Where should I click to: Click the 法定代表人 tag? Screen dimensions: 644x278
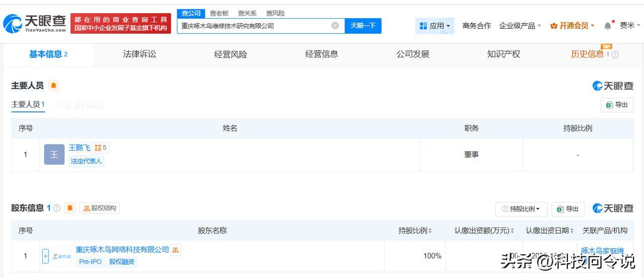[87, 161]
